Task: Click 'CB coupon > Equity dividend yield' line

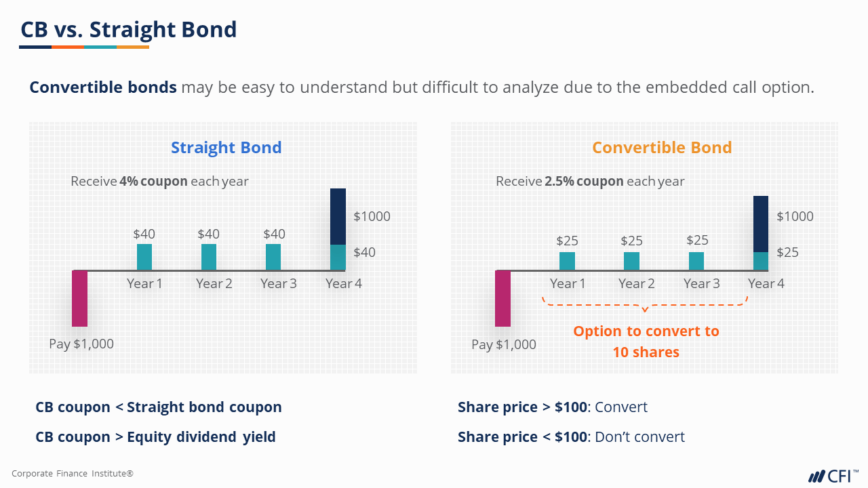Action: click(x=155, y=437)
